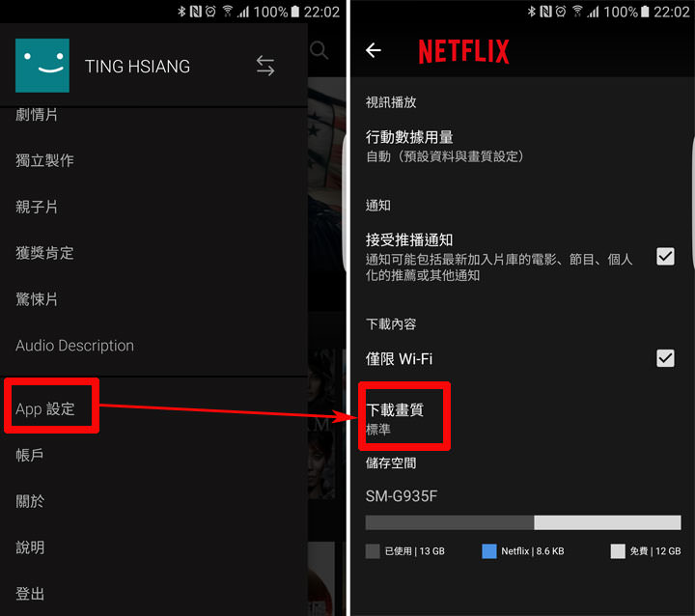Viewport: 695px width, 616px height.
Task: Tap the search magnifier icon
Action: pos(319,50)
